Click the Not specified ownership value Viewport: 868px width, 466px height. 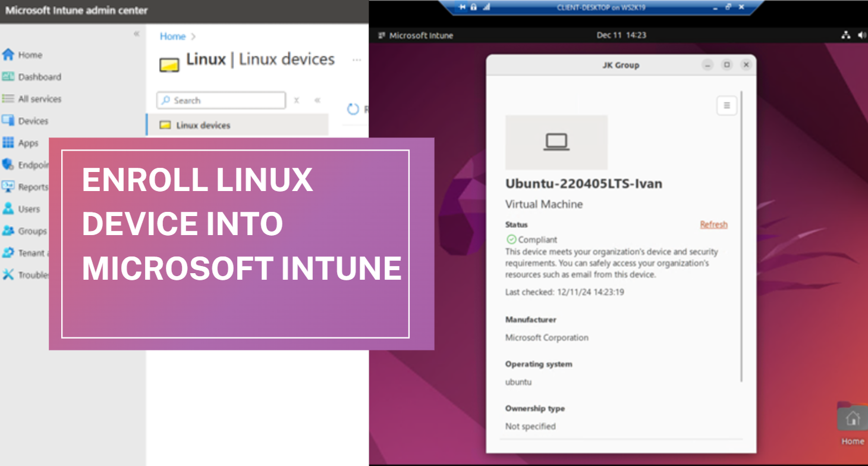click(530, 426)
